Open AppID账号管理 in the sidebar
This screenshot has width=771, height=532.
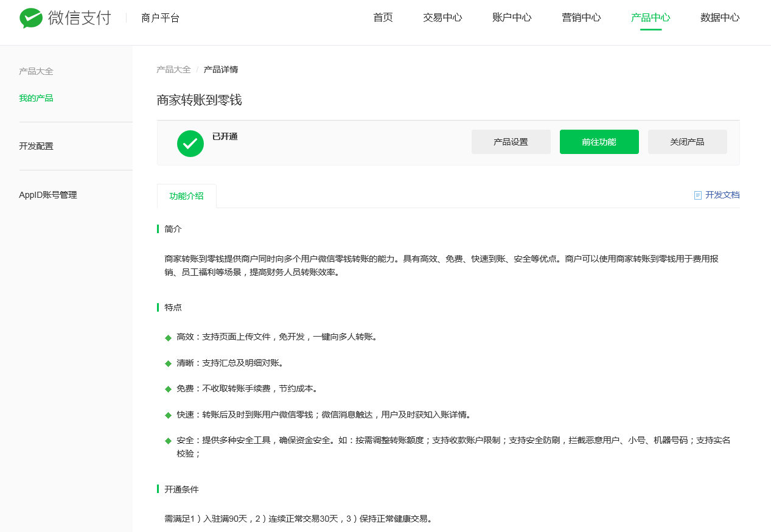(x=48, y=195)
